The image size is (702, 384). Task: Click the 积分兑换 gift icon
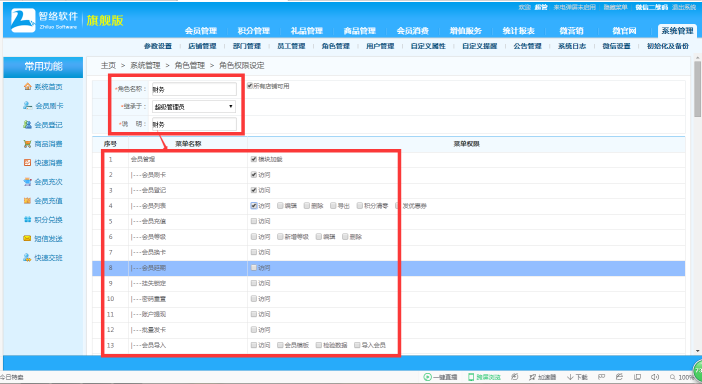coord(28,220)
